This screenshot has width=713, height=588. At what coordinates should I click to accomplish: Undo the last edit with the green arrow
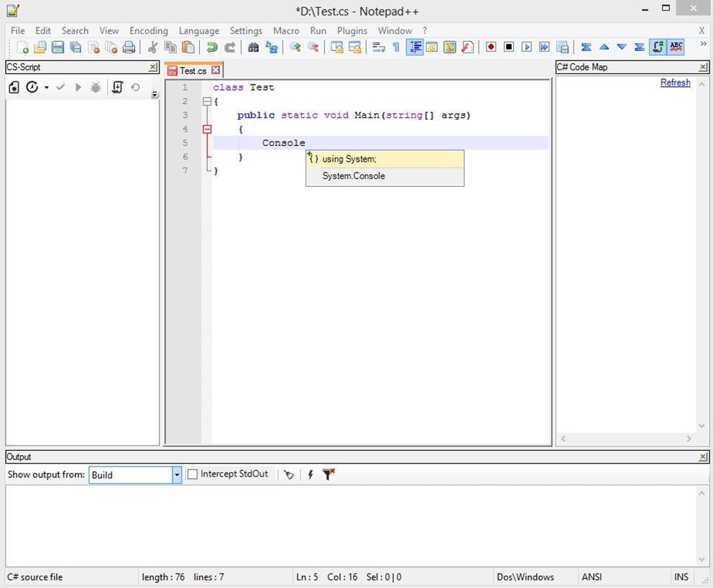tap(211, 47)
